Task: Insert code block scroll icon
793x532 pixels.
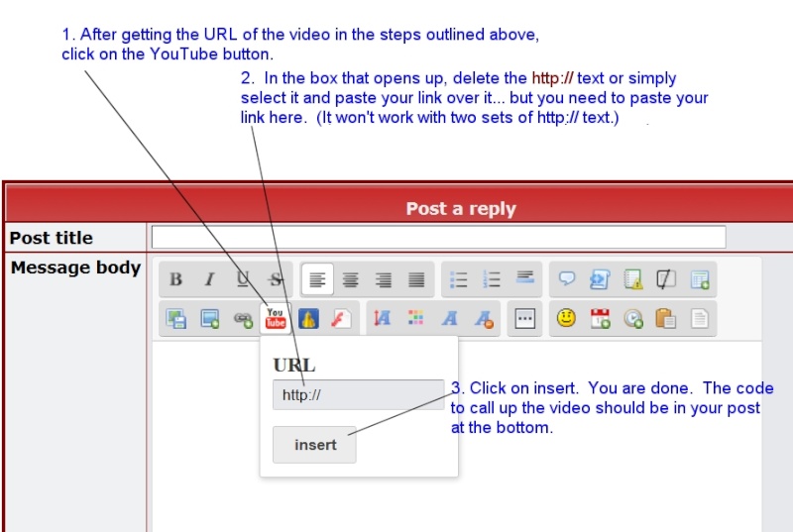Action: (x=600, y=279)
